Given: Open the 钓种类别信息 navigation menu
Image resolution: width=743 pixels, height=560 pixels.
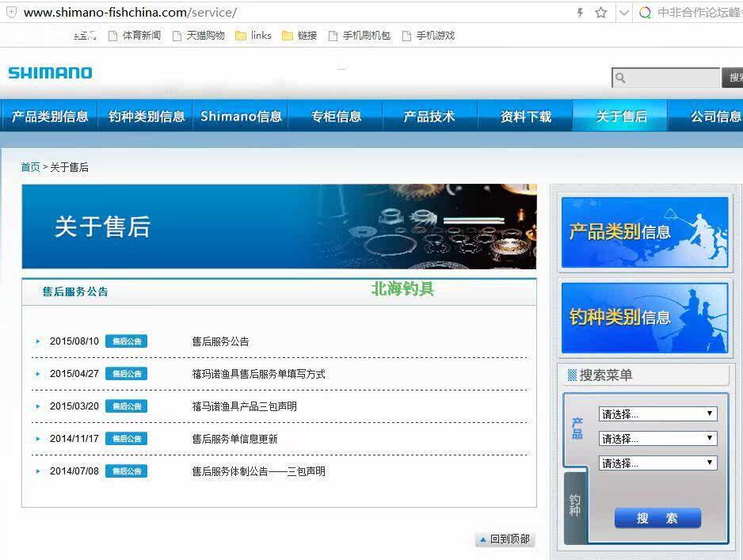Looking at the screenshot, I should 146,116.
